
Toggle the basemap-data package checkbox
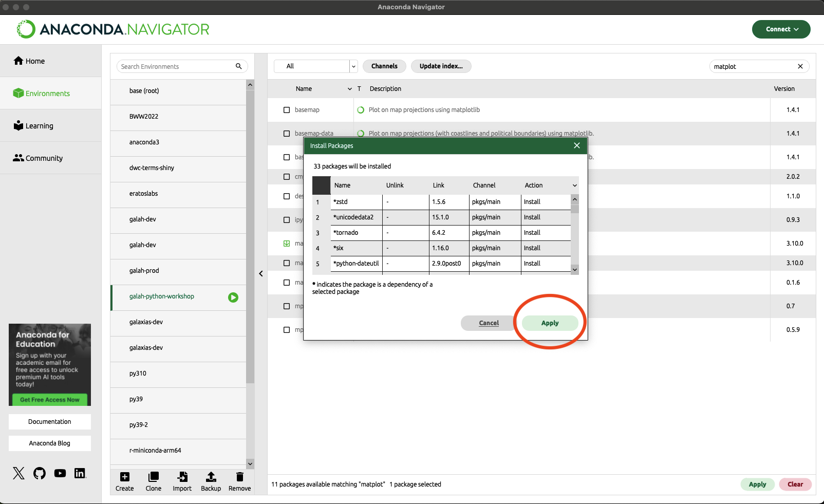(x=287, y=134)
